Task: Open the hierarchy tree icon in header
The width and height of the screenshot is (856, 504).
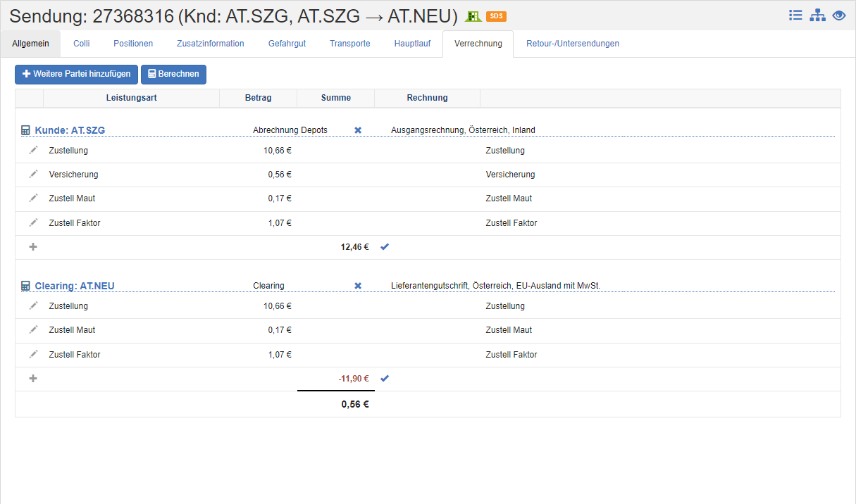Action: click(817, 15)
